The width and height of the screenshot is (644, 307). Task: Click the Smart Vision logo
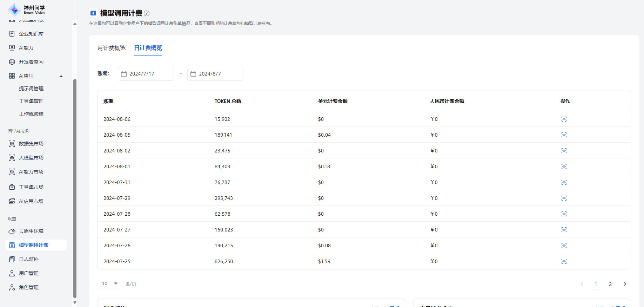27,10
